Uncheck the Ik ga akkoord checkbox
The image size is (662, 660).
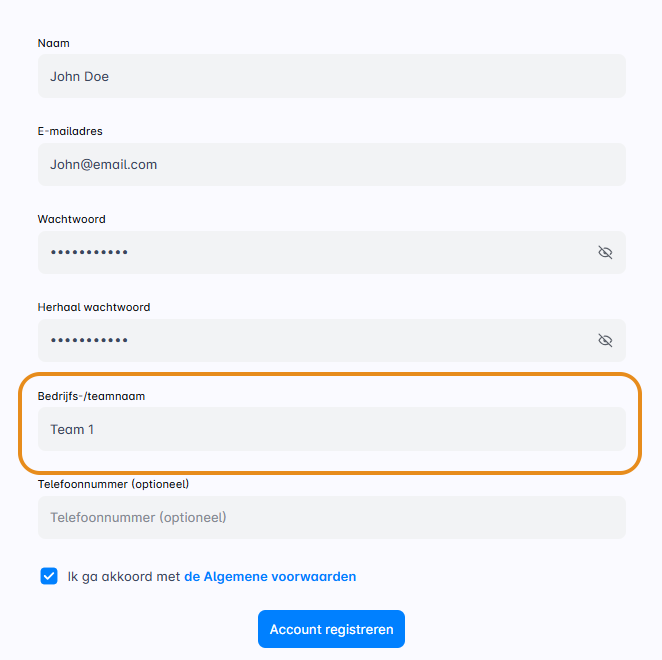click(x=49, y=576)
